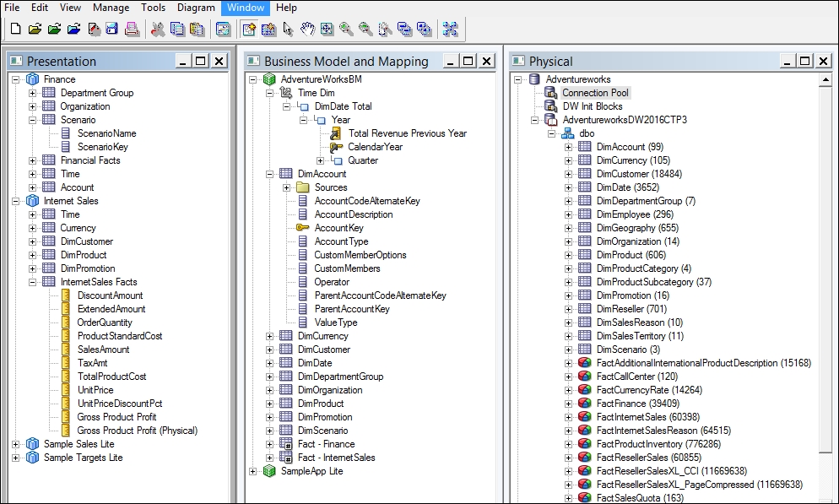Expand the DimCustomer (18484) physical table

tap(568, 174)
